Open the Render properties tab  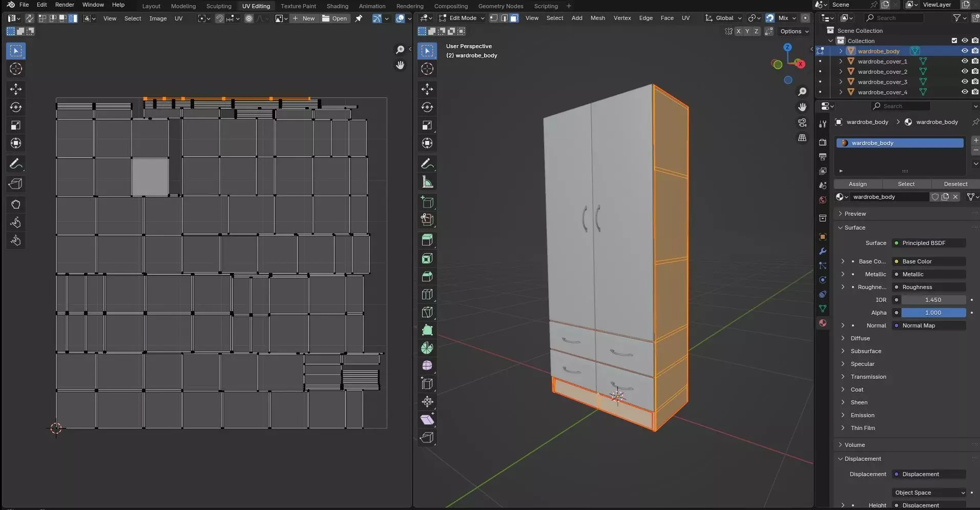click(x=823, y=142)
